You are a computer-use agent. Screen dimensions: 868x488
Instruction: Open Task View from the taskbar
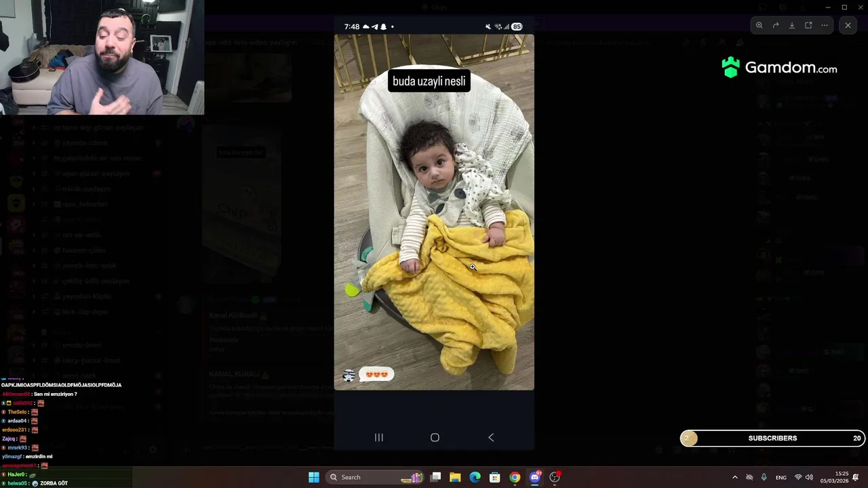click(436, 477)
